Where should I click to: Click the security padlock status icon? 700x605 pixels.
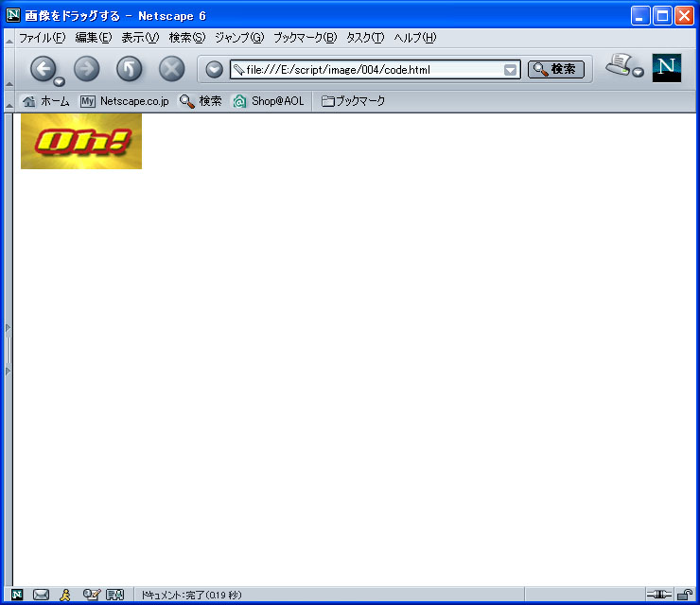point(684,595)
